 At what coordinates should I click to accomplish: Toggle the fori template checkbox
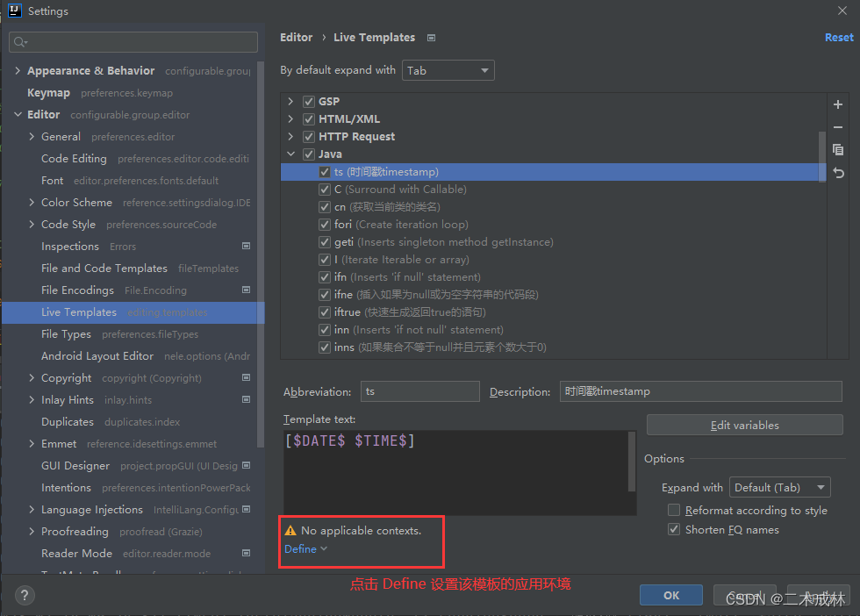[x=324, y=225]
